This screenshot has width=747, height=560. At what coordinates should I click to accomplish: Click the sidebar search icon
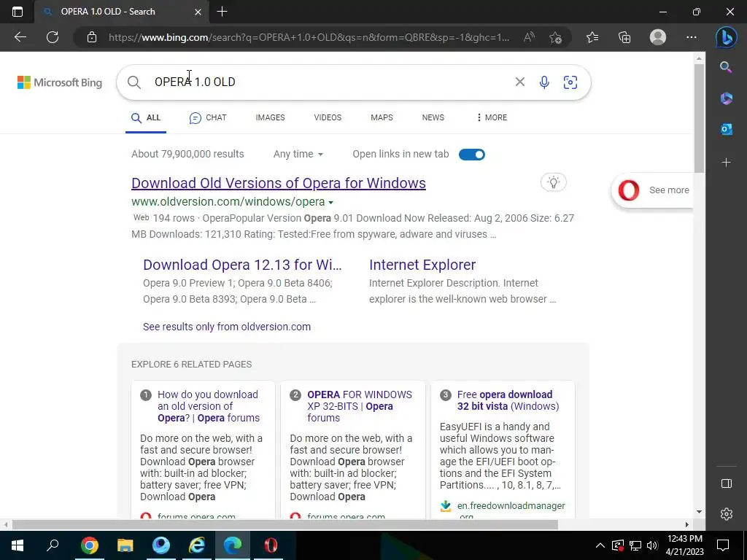point(726,67)
